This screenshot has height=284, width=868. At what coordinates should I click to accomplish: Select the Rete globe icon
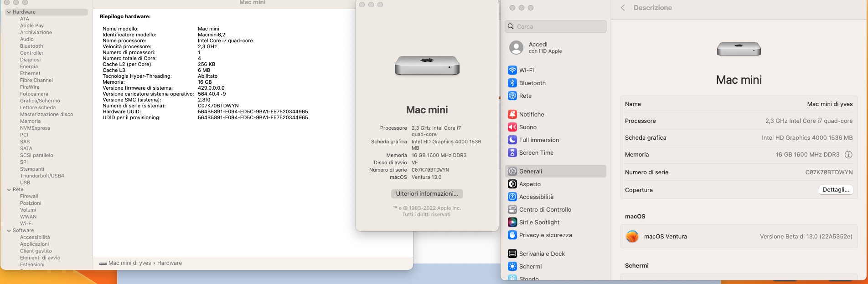coord(512,96)
